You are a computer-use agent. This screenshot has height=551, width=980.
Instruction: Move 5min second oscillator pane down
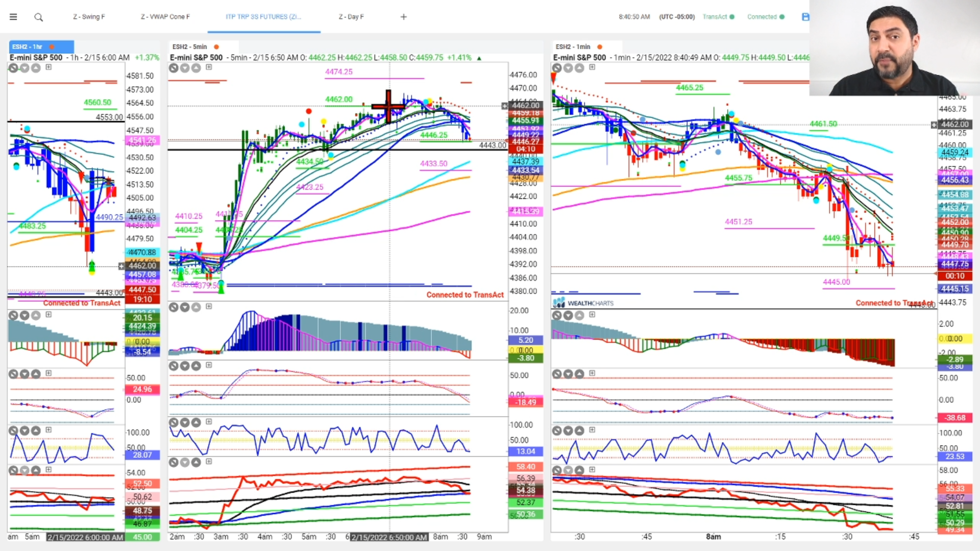click(x=185, y=366)
